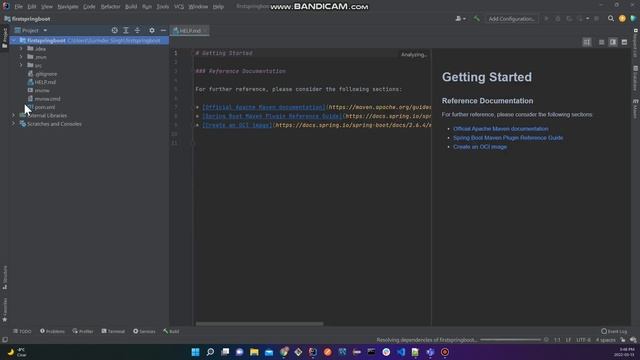Open the Terminal tool window button
The image size is (640, 360).
pyautogui.click(x=113, y=331)
